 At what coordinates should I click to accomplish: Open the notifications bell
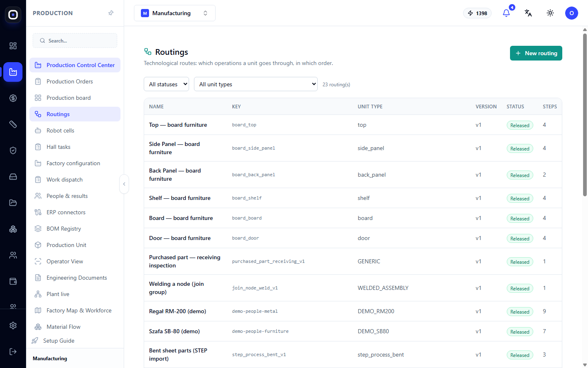click(506, 13)
